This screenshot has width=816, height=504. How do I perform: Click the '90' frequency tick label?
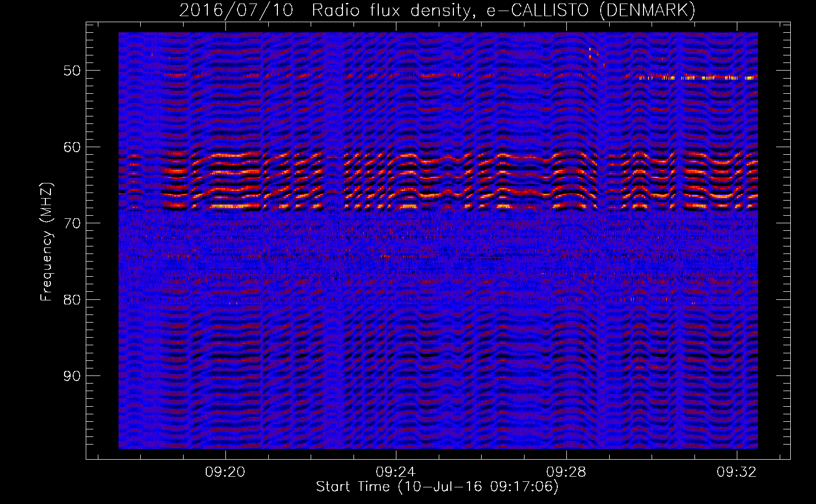[x=72, y=376]
